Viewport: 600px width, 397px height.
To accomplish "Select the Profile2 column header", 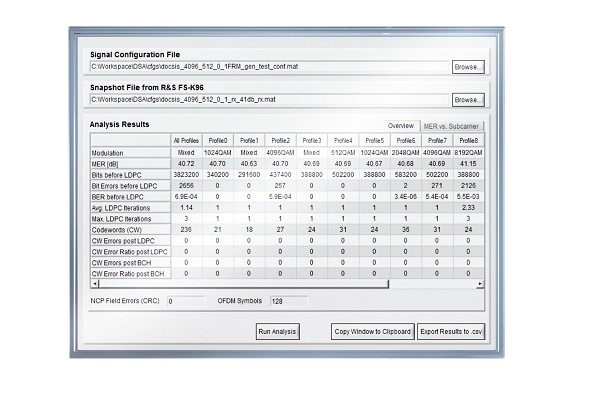I will click(x=280, y=141).
